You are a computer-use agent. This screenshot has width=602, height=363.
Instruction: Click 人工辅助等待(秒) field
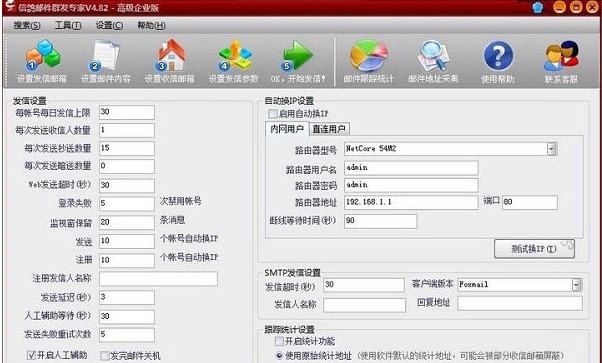pyautogui.click(x=127, y=316)
